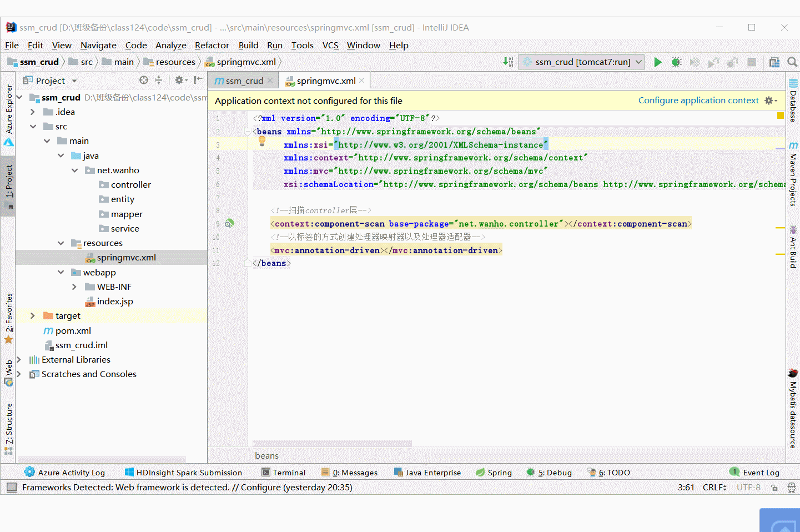Run ssm_crud using the green play button
Screen dimensions: 800x532
pyautogui.click(x=657, y=62)
